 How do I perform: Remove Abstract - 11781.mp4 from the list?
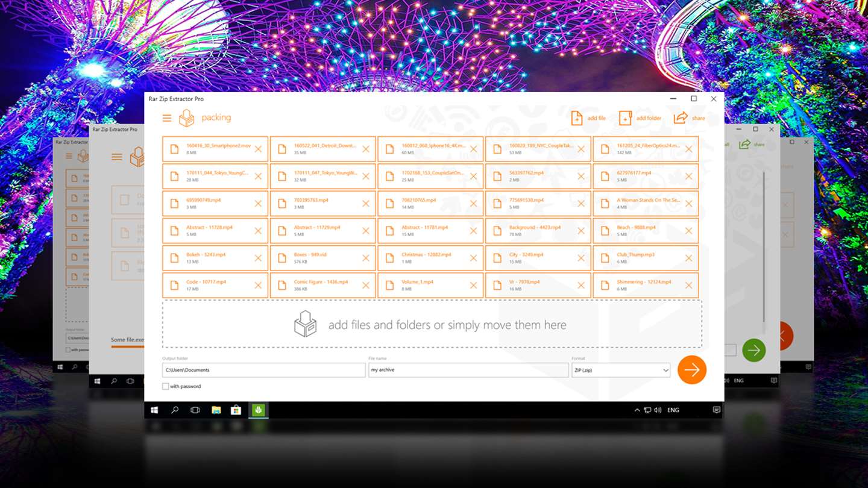point(473,231)
